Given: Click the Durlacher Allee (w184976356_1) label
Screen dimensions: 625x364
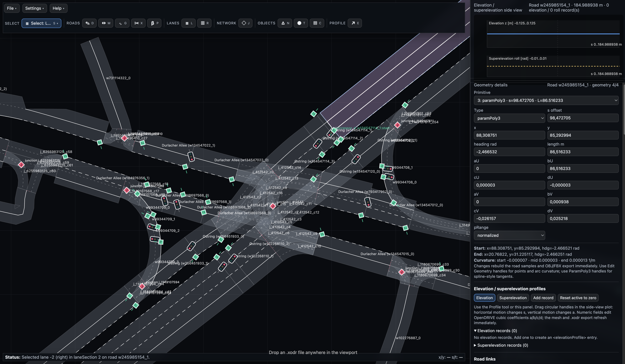Looking at the screenshot, I should tap(122, 178).
